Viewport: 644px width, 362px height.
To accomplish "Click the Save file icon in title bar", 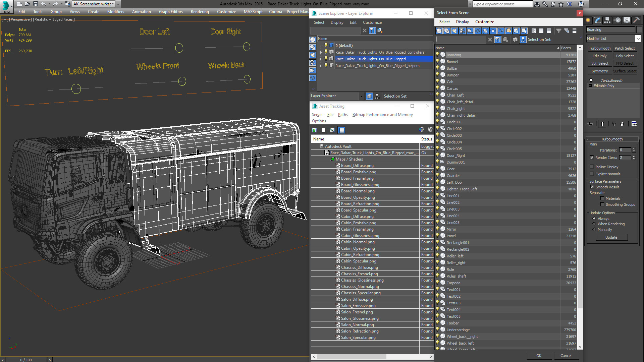I will pos(35,4).
